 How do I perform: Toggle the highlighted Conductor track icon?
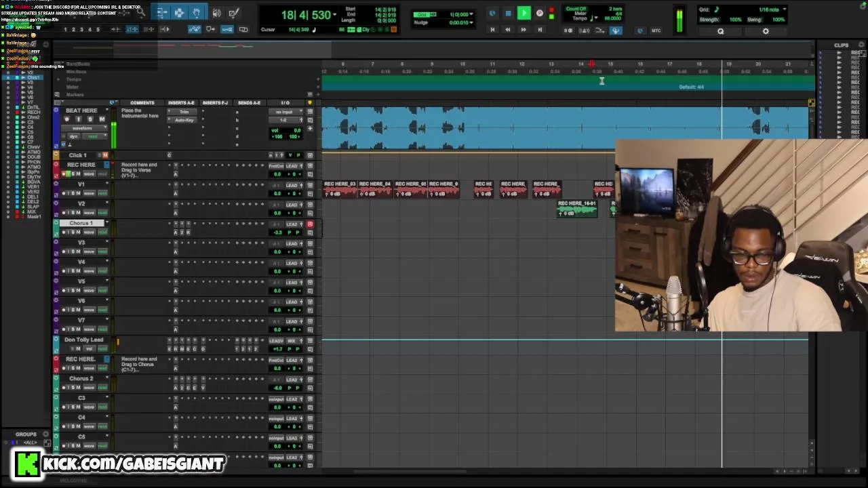(x=616, y=30)
